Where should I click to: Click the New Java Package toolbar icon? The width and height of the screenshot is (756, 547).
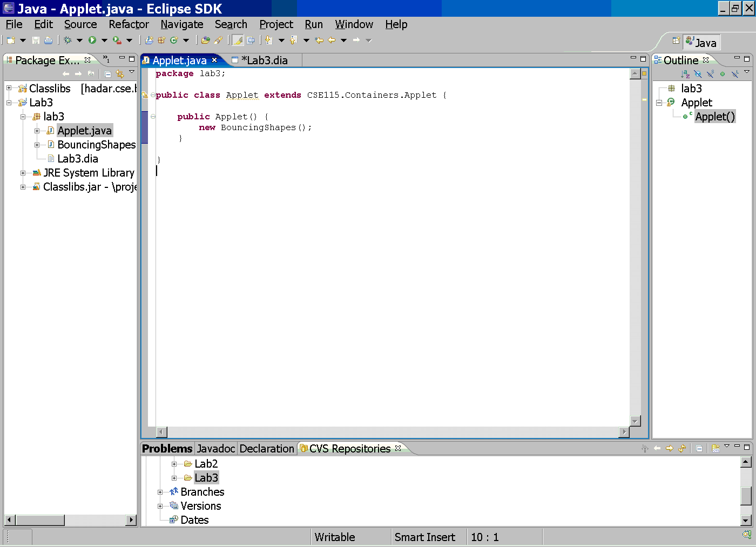[x=161, y=40]
